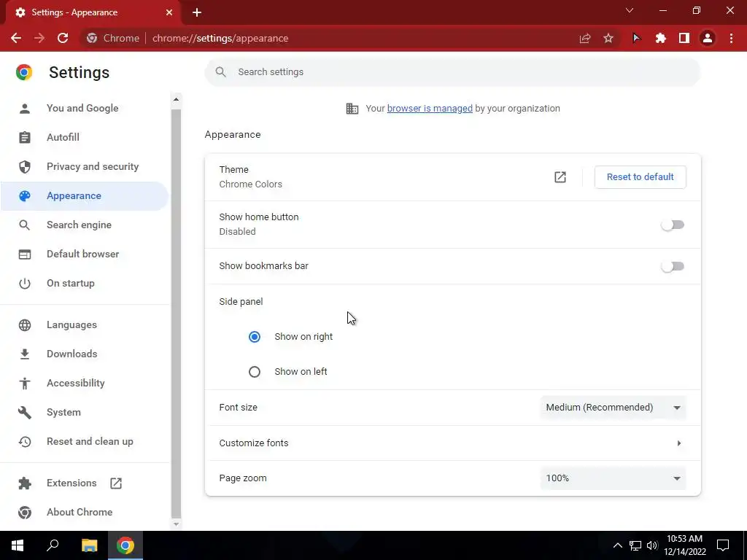This screenshot has width=747, height=560.
Task: Open a new tab with plus button
Action: pyautogui.click(x=197, y=12)
